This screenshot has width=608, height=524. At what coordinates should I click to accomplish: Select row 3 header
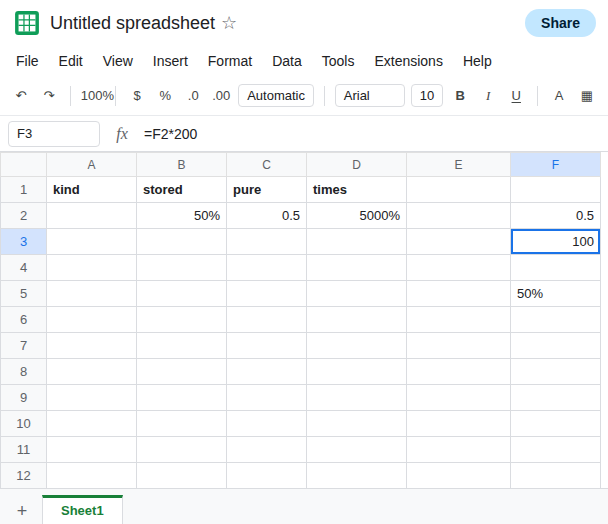[24, 242]
